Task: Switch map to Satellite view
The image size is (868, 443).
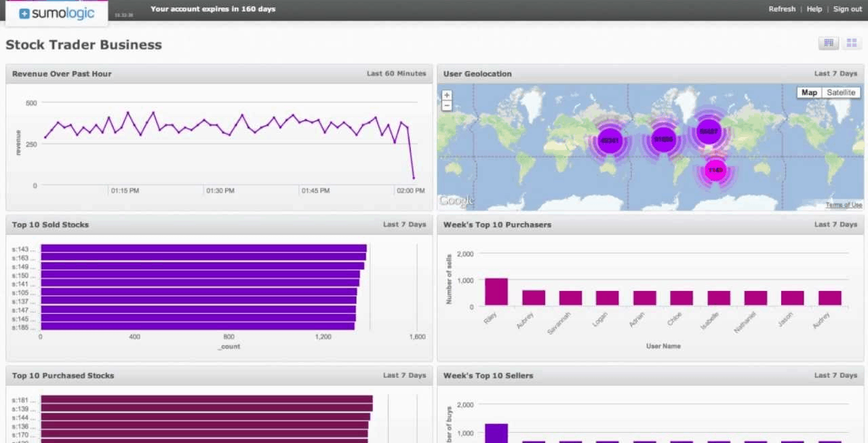Action: [x=841, y=92]
